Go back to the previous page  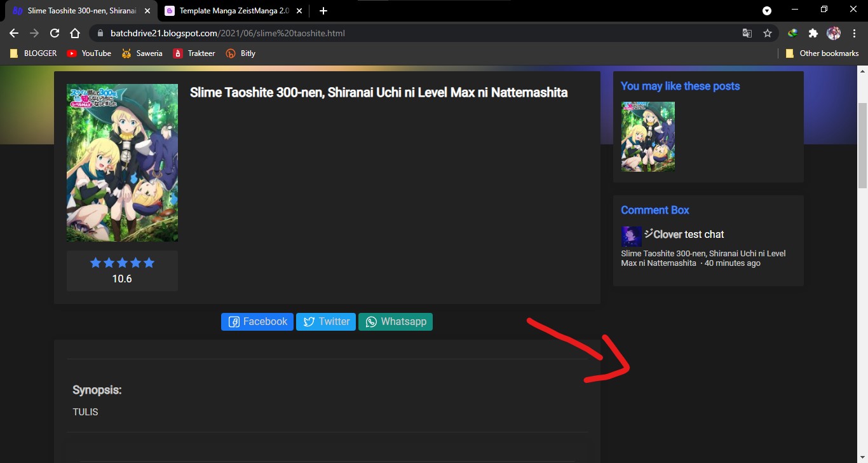point(14,33)
